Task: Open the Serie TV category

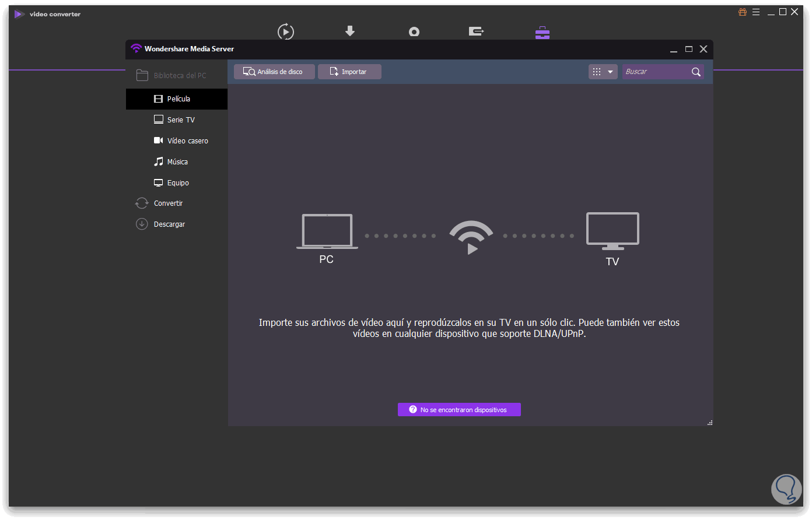Action: [177, 120]
